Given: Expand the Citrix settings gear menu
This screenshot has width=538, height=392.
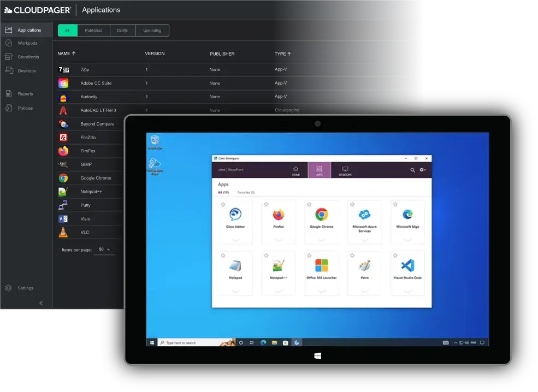Looking at the screenshot, I should [x=422, y=170].
